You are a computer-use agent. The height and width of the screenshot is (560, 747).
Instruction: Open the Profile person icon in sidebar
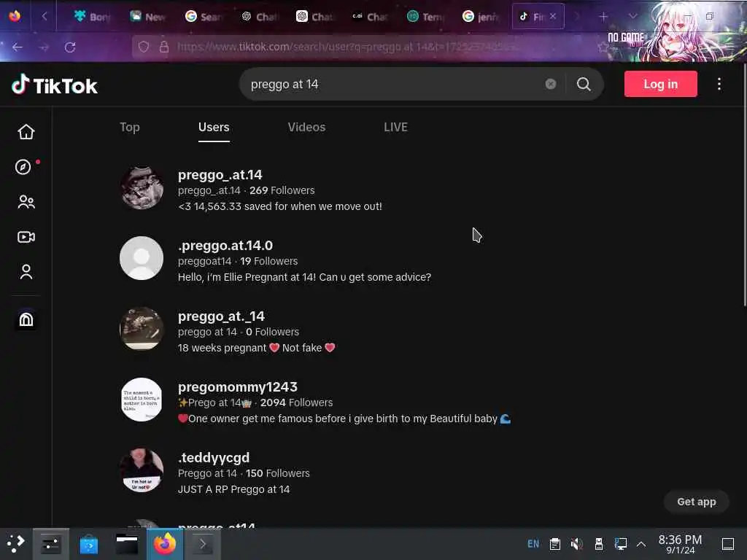[x=26, y=272]
